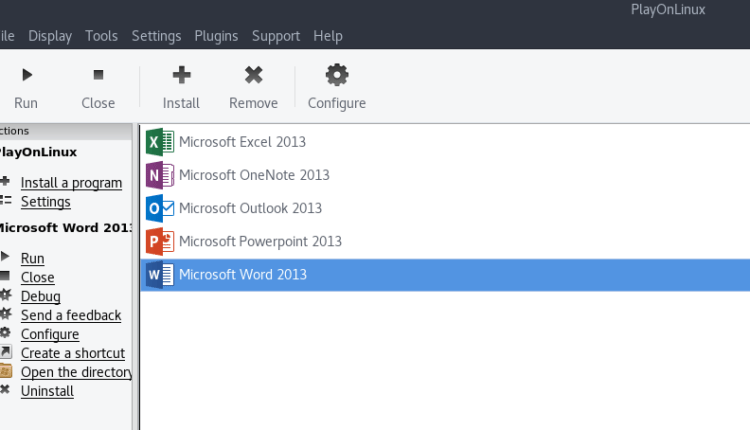Image resolution: width=750 pixels, height=430 pixels.
Task: Open the Help menu
Action: [x=328, y=36]
